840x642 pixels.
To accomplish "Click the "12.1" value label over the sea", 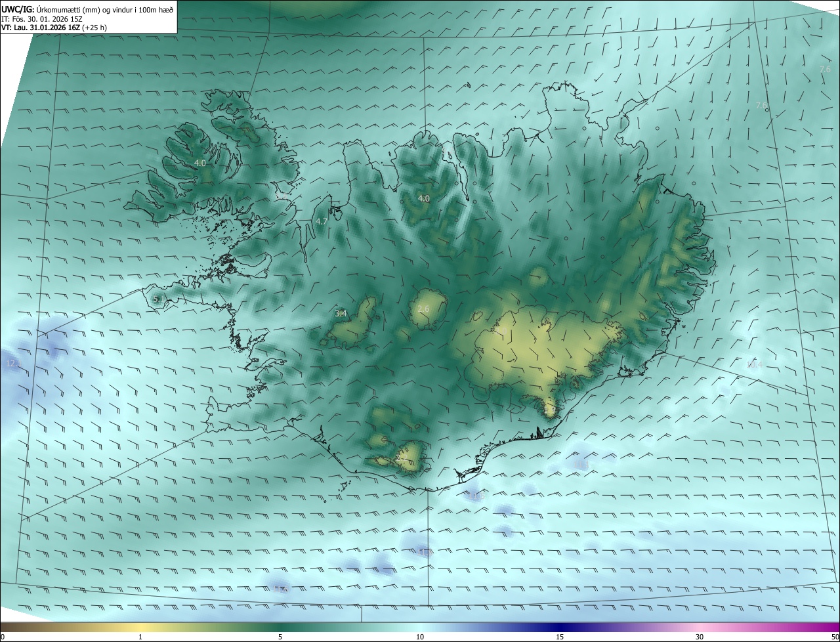I will 13,363.
